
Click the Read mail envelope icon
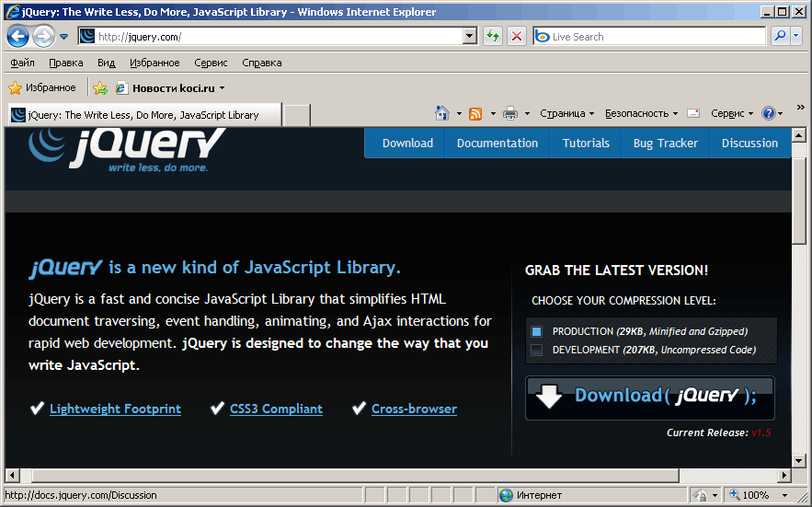(x=693, y=113)
